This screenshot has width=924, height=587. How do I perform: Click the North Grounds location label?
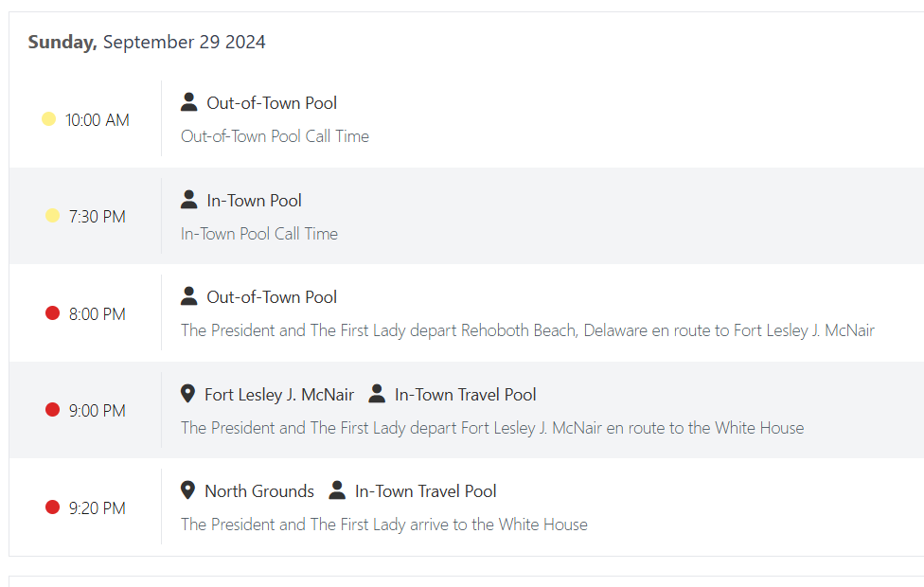pyautogui.click(x=259, y=491)
